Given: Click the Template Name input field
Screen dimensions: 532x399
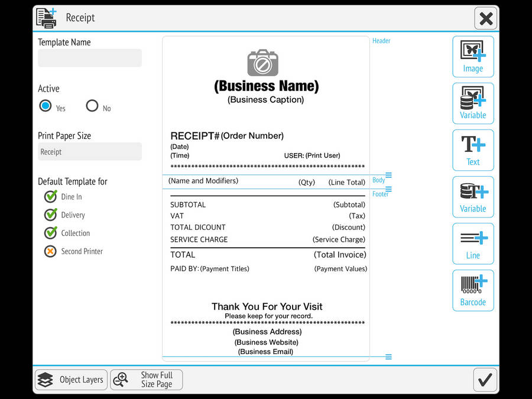Looking at the screenshot, I should coord(89,58).
